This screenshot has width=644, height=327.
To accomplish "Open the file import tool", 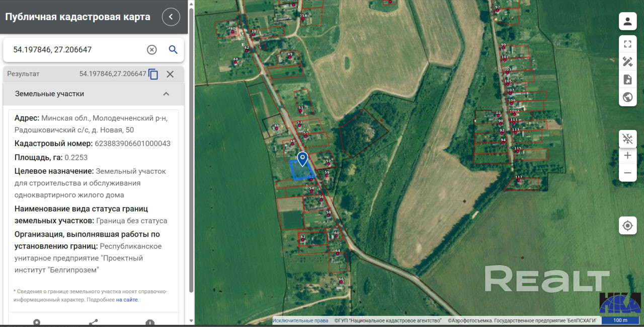I will 627,79.
